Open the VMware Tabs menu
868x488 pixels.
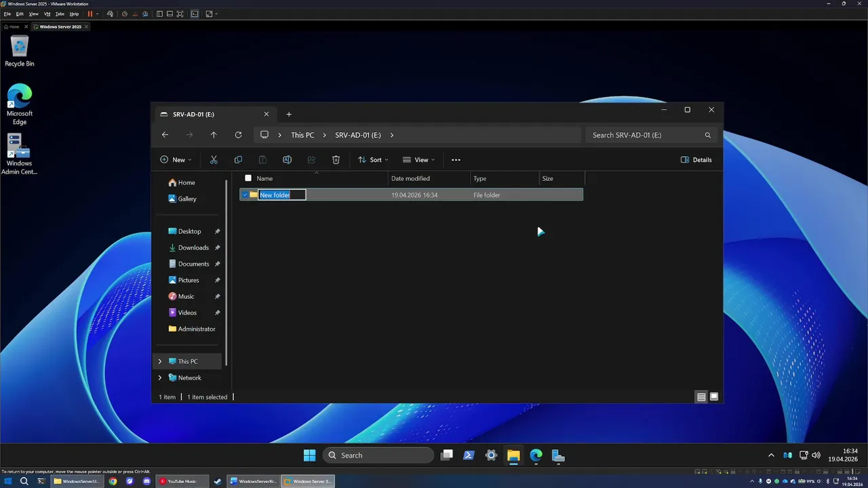[x=60, y=14]
